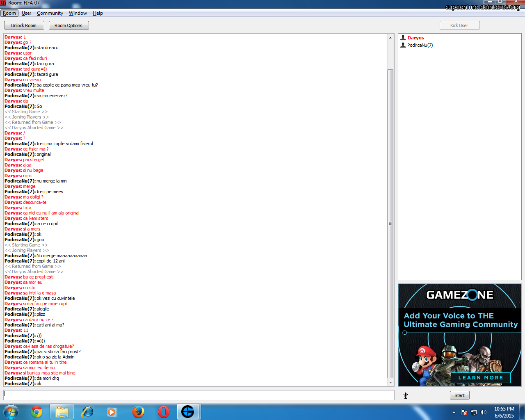Screen dimensions: 525x420
Task: Click the PodircaNu(7) user icon in list
Action: [403, 45]
